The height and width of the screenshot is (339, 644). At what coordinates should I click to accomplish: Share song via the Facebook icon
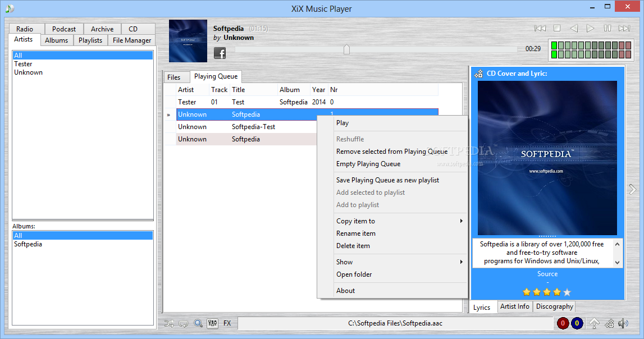220,53
